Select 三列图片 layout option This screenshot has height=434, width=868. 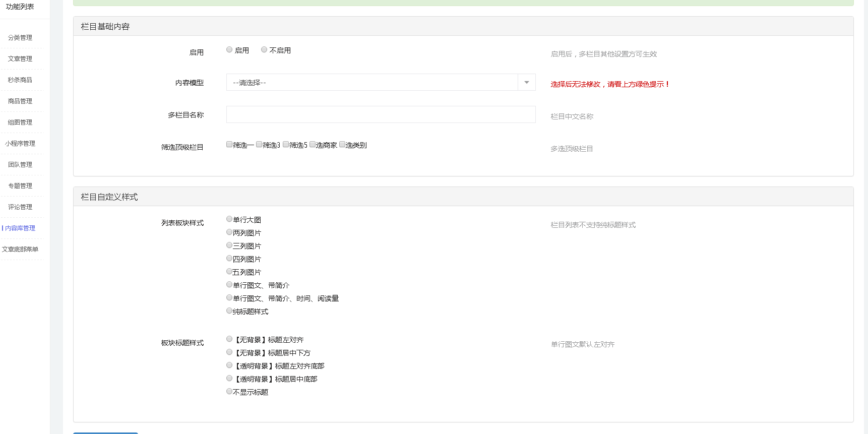click(x=229, y=245)
